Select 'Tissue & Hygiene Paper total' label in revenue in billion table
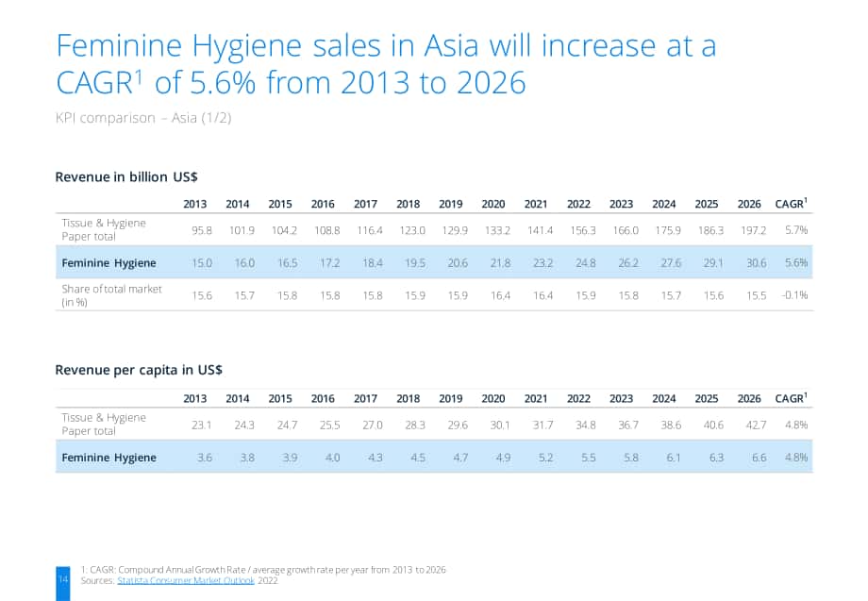This screenshot has width=868, height=601. (104, 229)
